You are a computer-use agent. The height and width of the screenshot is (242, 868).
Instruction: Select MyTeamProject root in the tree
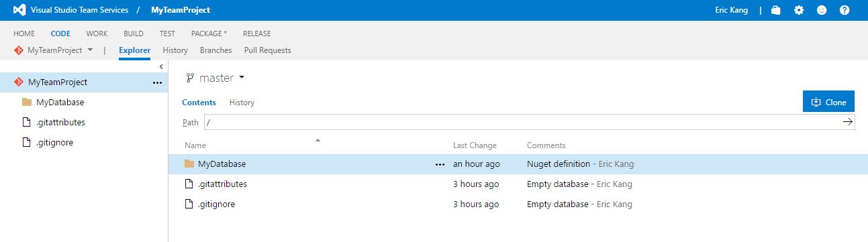coord(84,82)
